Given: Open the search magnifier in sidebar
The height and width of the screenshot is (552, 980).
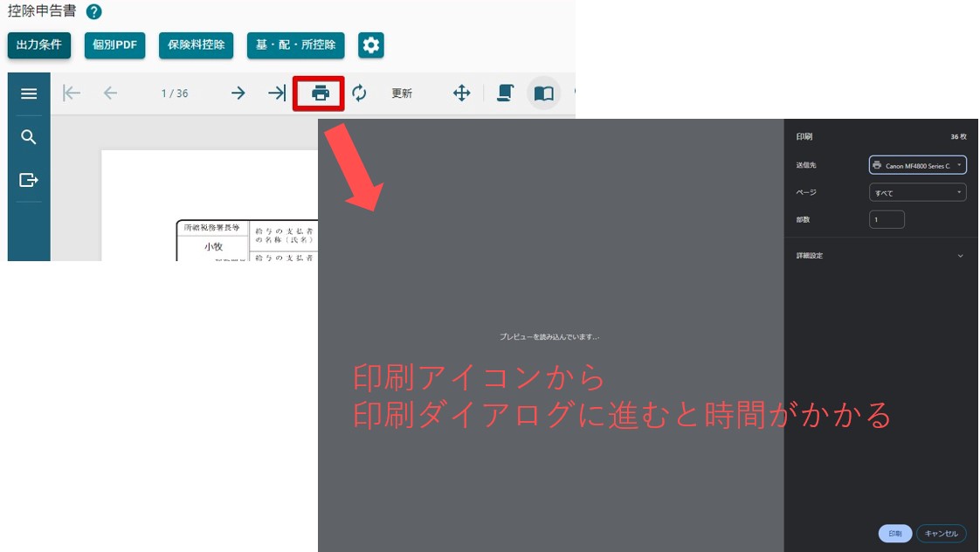Looking at the screenshot, I should click(29, 137).
